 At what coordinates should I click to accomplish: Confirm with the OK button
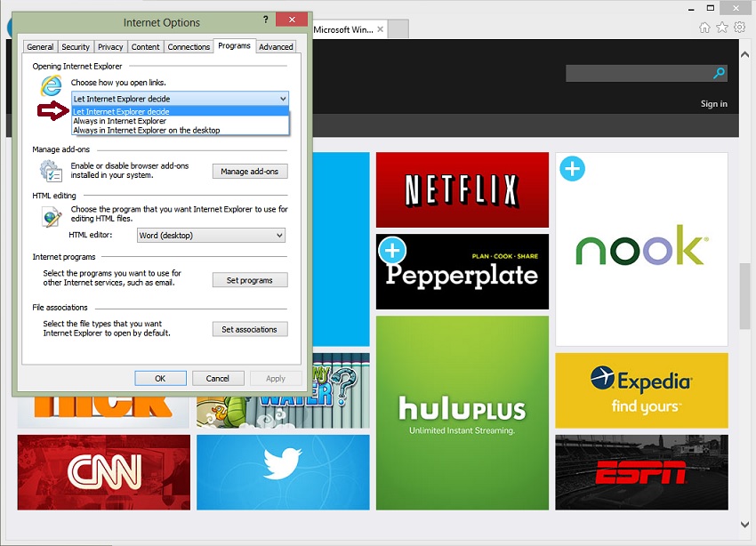click(161, 378)
